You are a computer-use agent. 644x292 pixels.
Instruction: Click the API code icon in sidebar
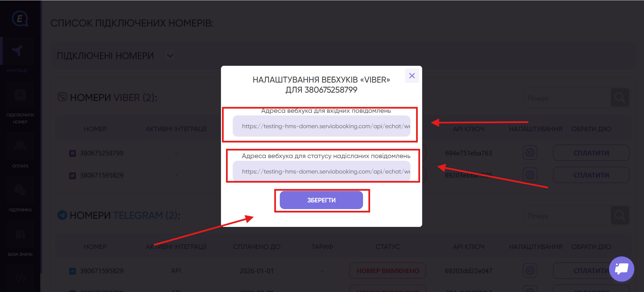click(20, 278)
